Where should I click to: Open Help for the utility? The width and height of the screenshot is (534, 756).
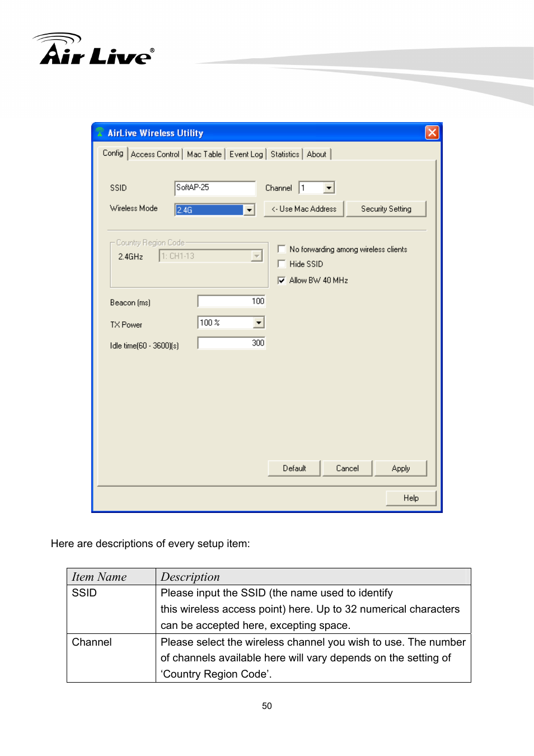point(411,498)
